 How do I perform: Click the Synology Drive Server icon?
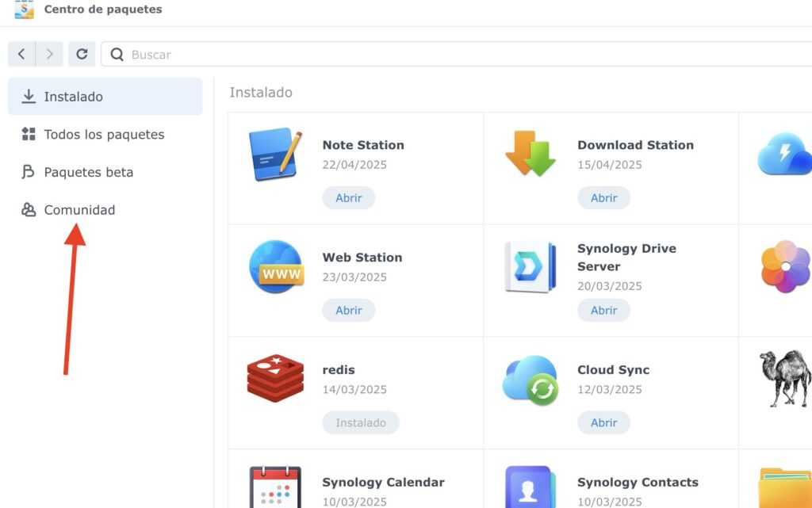coord(530,266)
